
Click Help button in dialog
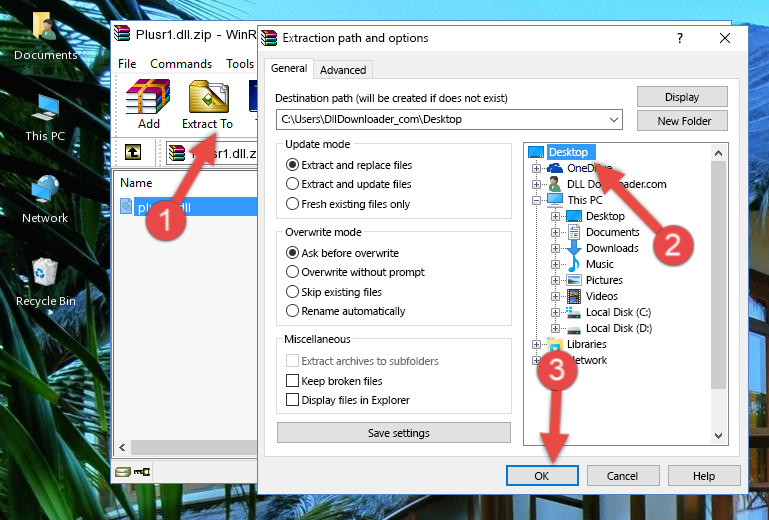coord(704,476)
